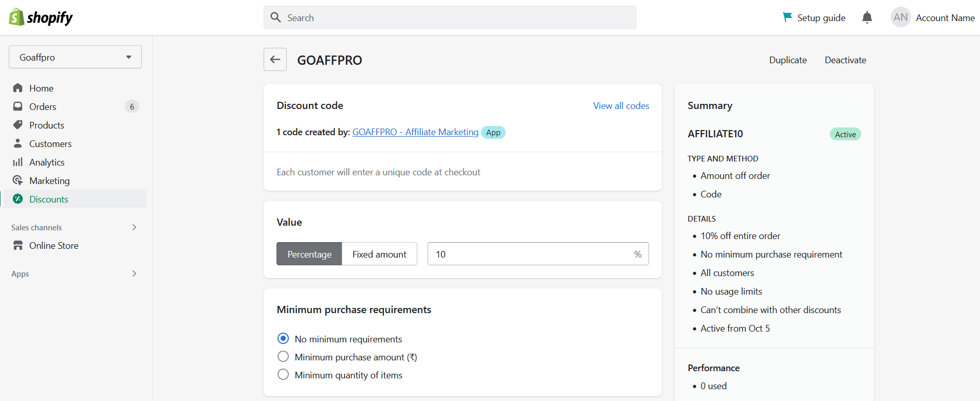The image size is (980, 401).
Task: Click the Products tag icon
Action: (x=18, y=125)
